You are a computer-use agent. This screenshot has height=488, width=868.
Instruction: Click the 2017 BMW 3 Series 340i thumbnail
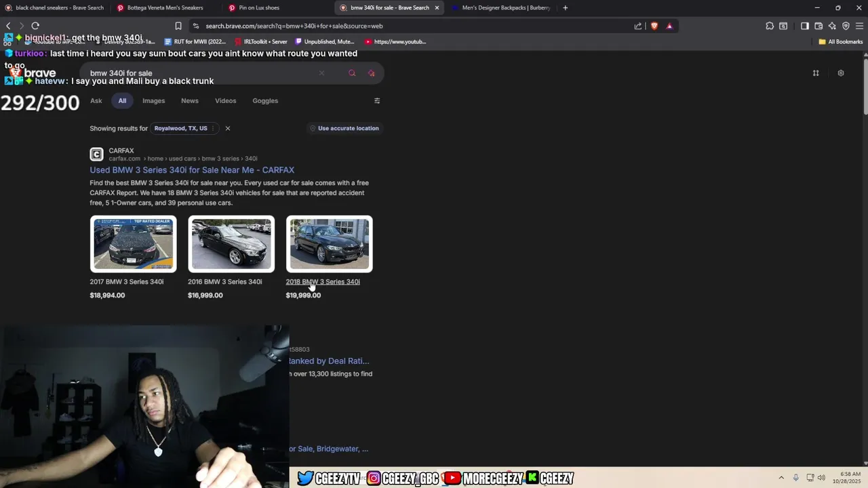(134, 244)
